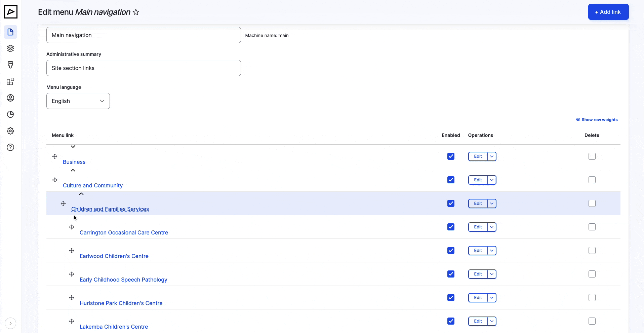
Task: Open the Menu language dropdown
Action: pyautogui.click(x=78, y=101)
